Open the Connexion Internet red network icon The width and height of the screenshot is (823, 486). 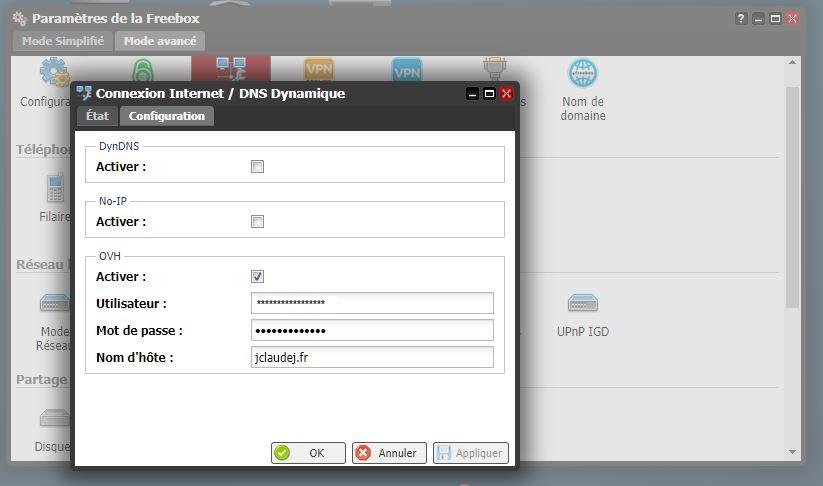231,69
